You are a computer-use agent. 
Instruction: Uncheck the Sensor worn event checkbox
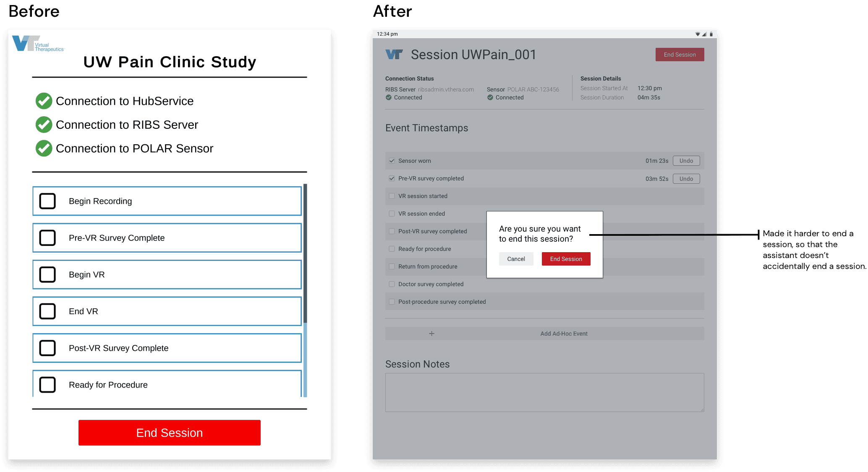(x=392, y=161)
